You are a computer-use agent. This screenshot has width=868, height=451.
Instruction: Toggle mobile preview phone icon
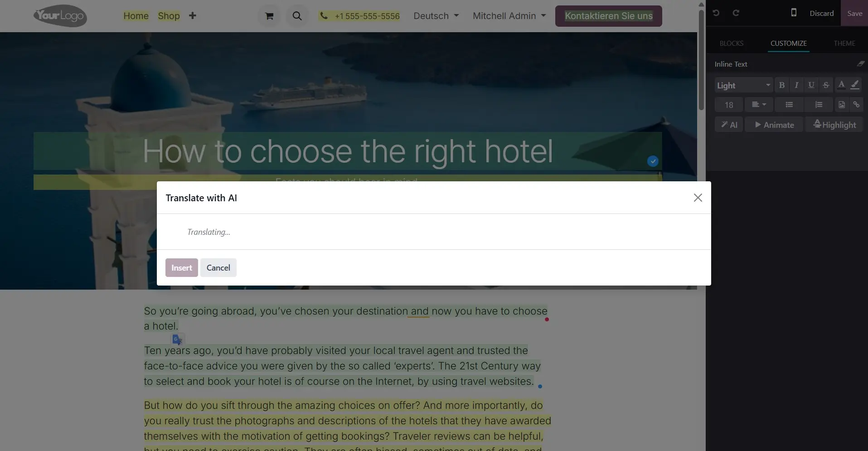tap(794, 13)
